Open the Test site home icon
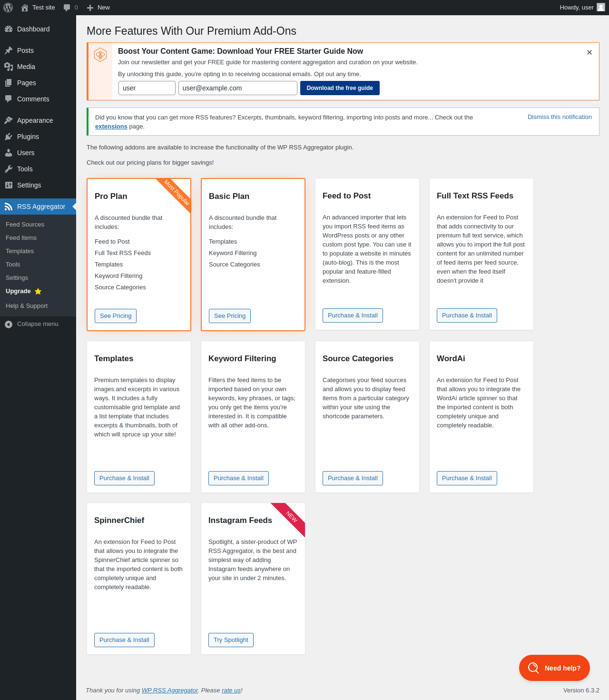Image resolution: width=609 pixels, height=700 pixels. [x=25, y=8]
